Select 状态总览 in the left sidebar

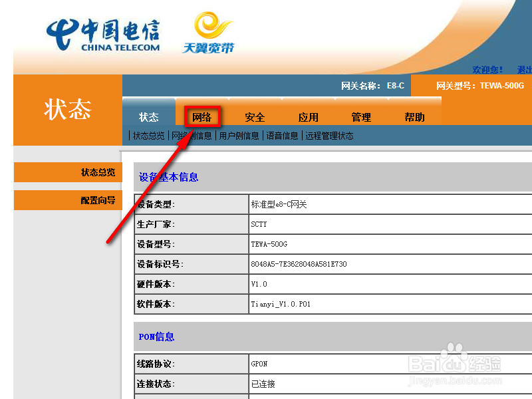(x=98, y=172)
